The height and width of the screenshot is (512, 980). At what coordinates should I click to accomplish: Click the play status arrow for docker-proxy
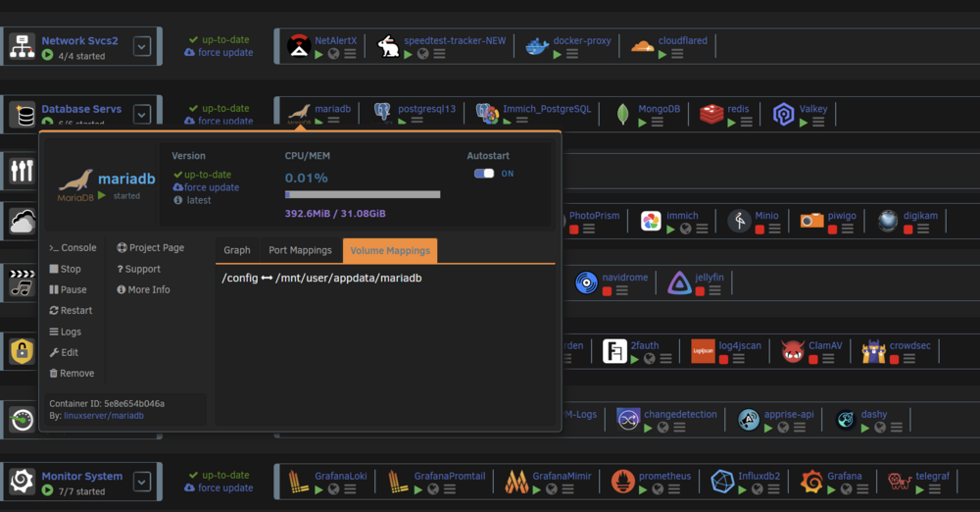557,55
